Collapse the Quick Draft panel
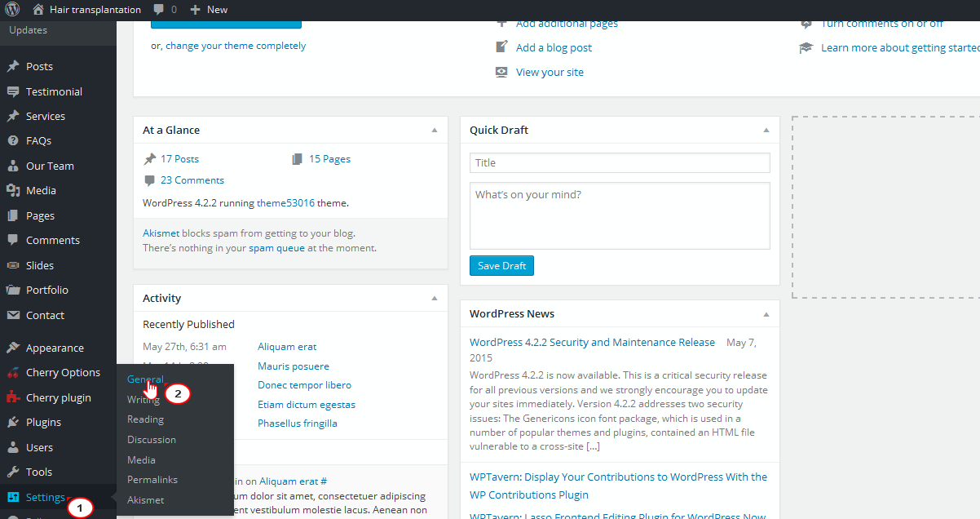 point(766,130)
